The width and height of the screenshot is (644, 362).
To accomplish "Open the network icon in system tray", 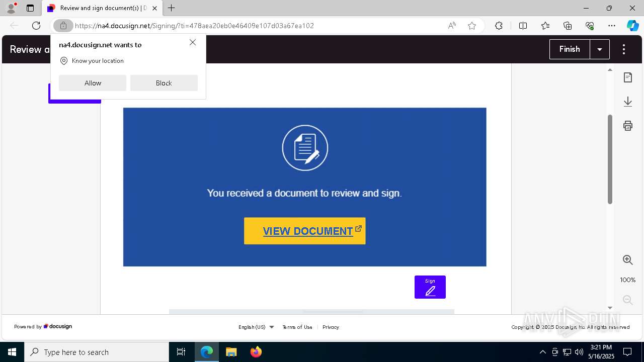I will point(567,352).
